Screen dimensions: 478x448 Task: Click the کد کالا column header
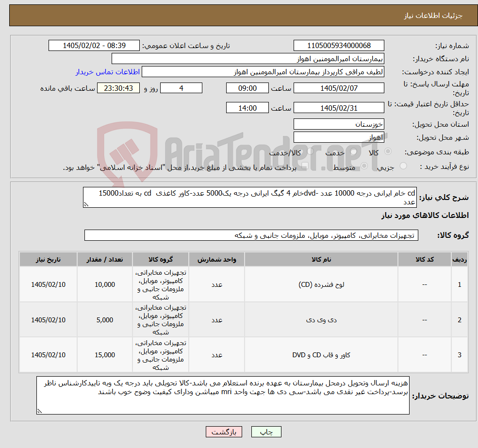[x=424, y=259]
